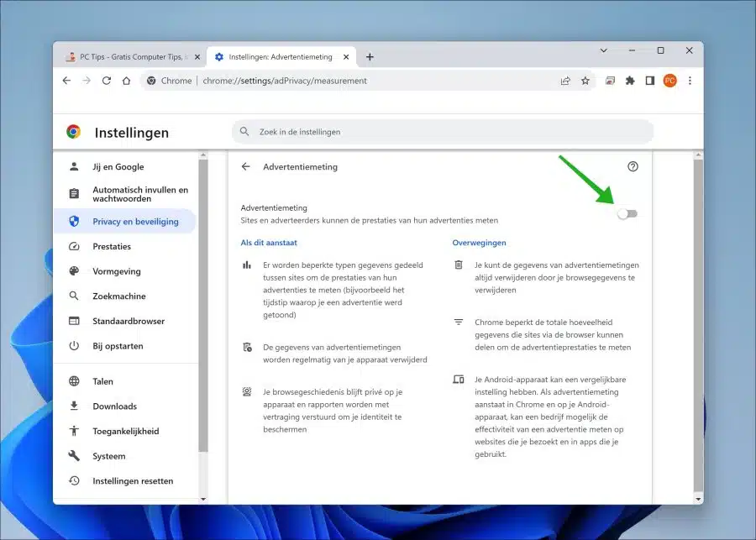Share this page icon in address bar

(x=565, y=81)
